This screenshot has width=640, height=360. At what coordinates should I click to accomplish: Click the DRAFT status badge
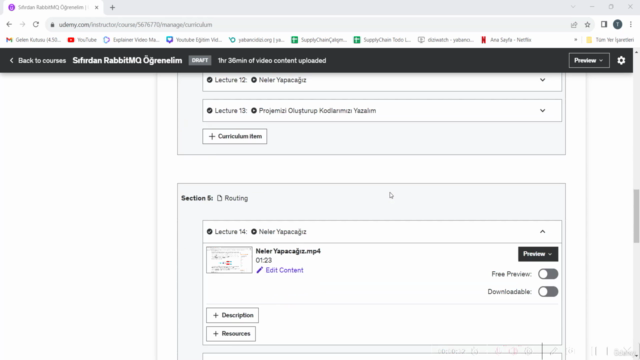coord(200,60)
